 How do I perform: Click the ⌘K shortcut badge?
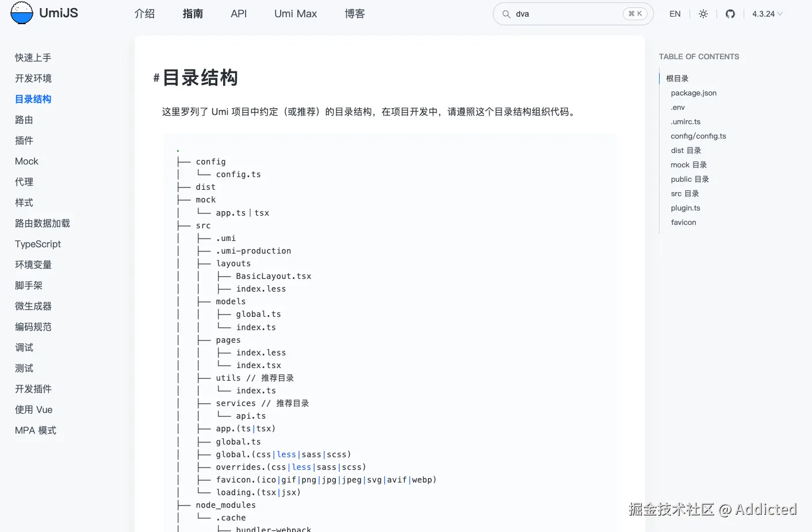pyautogui.click(x=635, y=14)
